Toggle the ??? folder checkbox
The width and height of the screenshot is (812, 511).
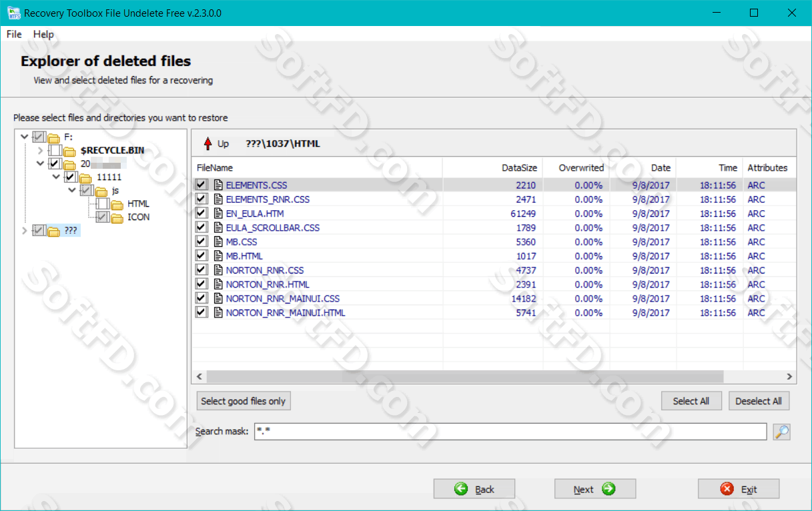point(39,231)
